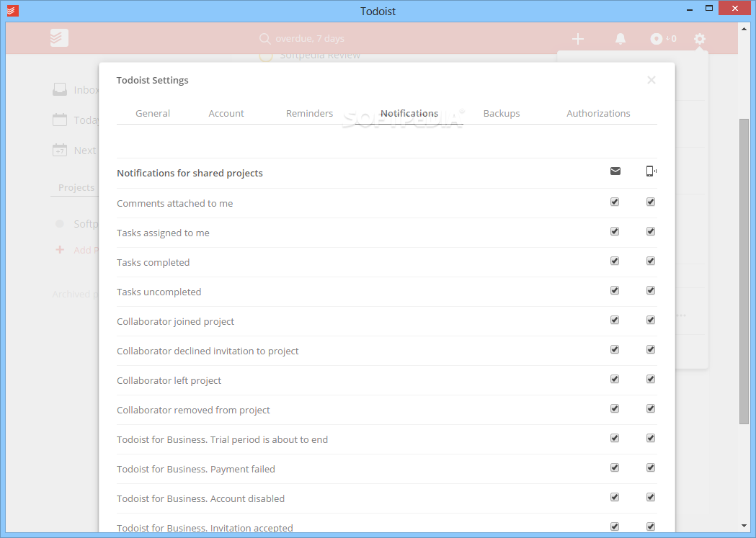Uncheck mobile for Collaborator declined invitation
This screenshot has width=756, height=538.
651,349
